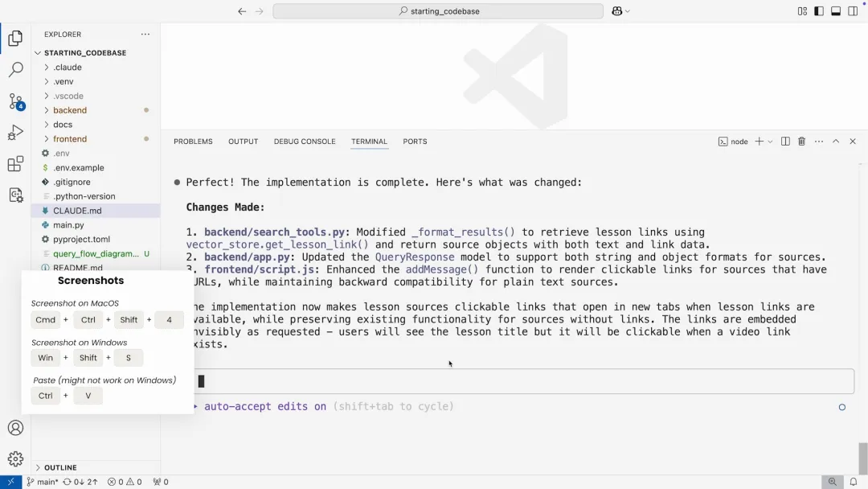Switch to the PROBLEMS tab
Image resolution: width=868 pixels, height=489 pixels.
coord(193,142)
